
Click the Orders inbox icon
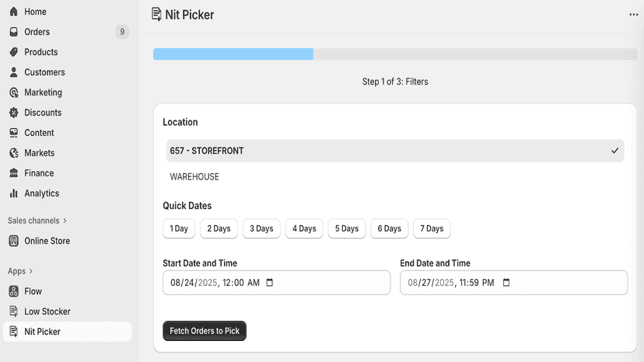[x=13, y=32]
